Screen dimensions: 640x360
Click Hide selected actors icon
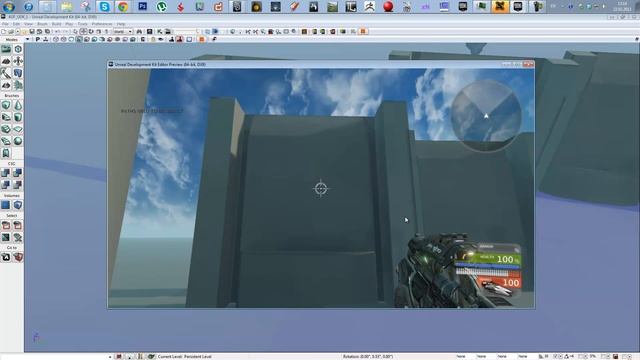pos(18,225)
